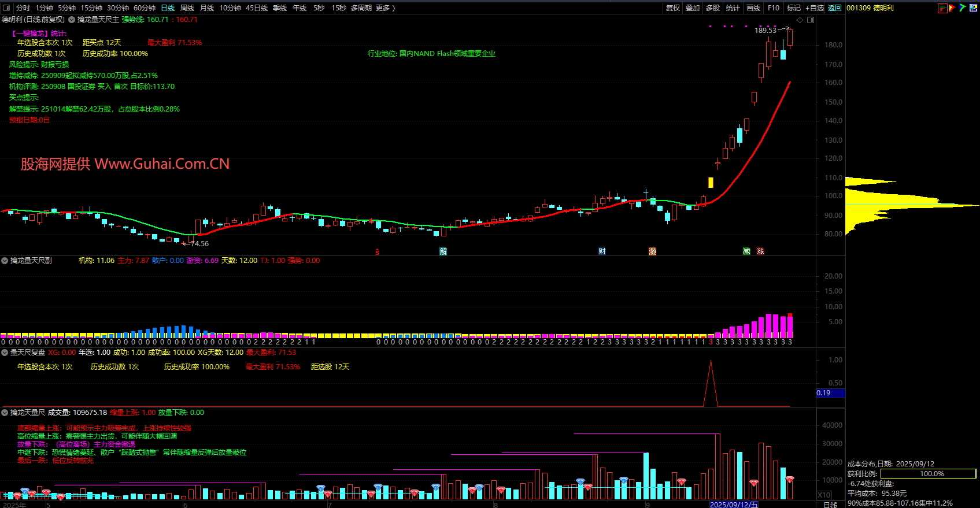
Task: Click the '解' unlock marker on the chart
Action: (443, 251)
